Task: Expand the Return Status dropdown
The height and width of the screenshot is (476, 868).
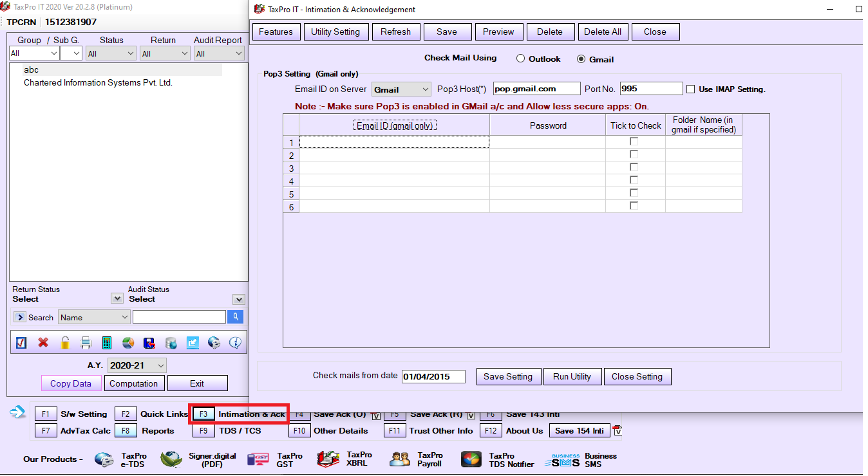Action: coord(117,299)
